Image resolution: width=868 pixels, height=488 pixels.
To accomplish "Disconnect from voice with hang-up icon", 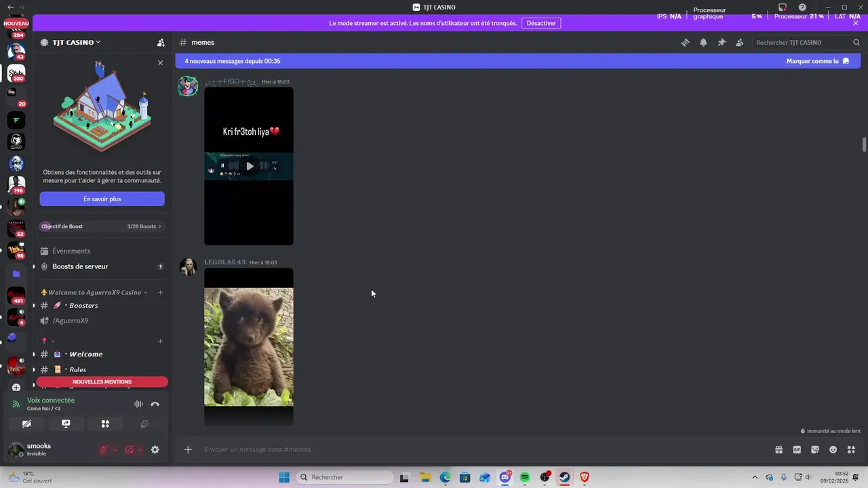I will point(155,404).
